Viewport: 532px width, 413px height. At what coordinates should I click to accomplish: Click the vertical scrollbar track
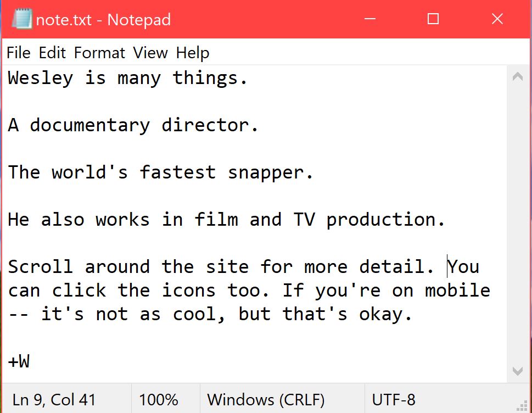point(517,220)
